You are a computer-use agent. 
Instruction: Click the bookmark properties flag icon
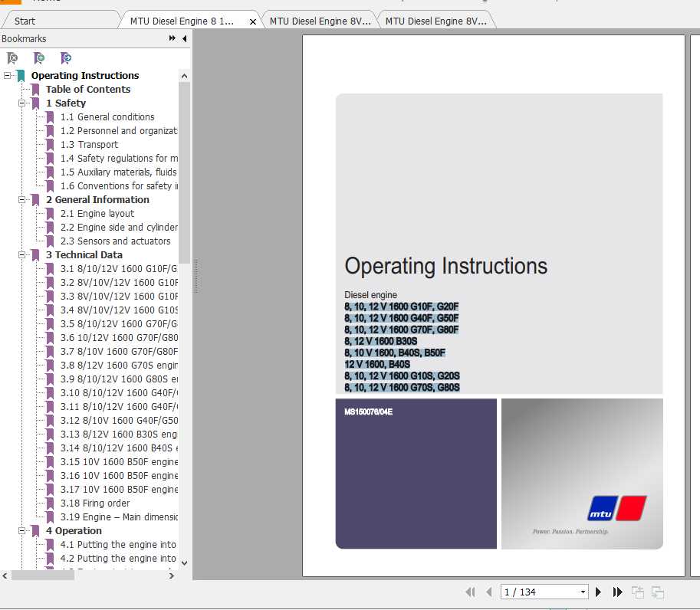pyautogui.click(x=66, y=58)
